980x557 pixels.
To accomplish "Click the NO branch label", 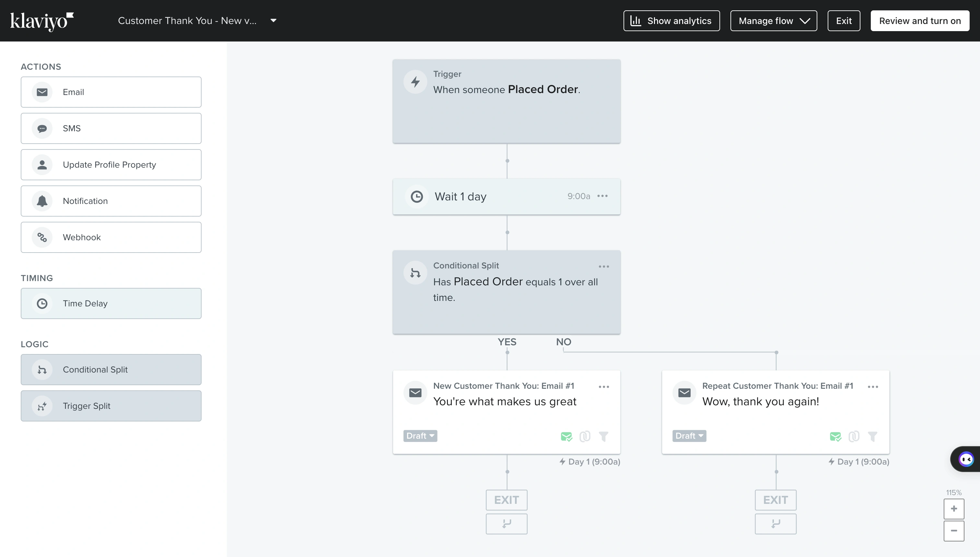I will 563,342.
